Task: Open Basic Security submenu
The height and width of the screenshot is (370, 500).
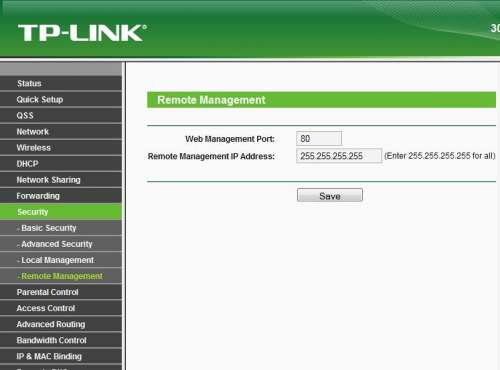Action: [x=61, y=228]
